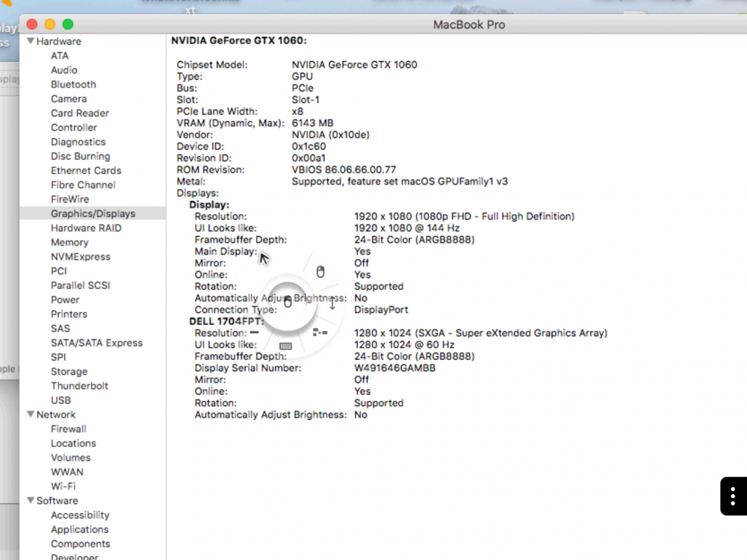
Task: Select the Graphics/Displays row
Action: [x=93, y=214]
